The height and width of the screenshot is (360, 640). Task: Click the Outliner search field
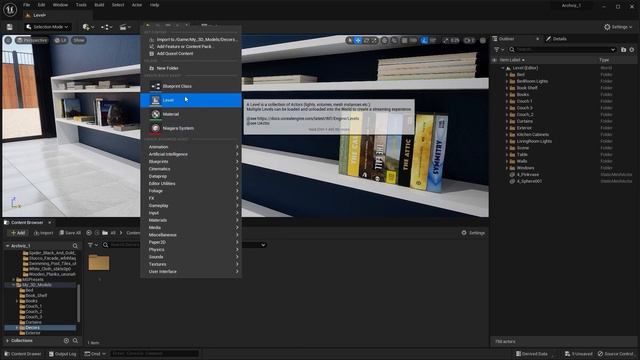pyautogui.click(x=562, y=49)
